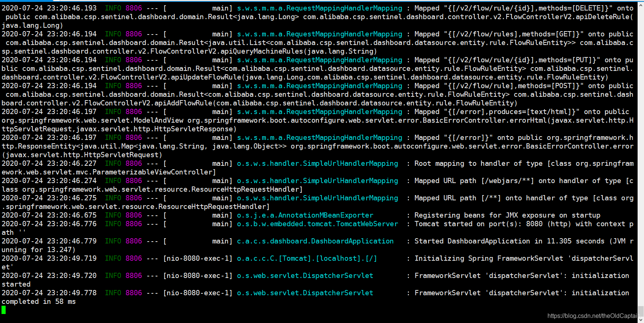Click 8806 on the 23:20:49.778 row

[x=134, y=293]
